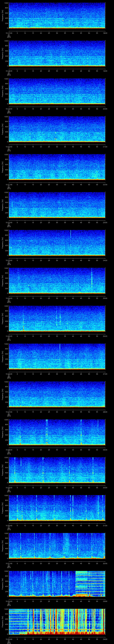Click the '10:23:00' start timestamp label
This screenshot has height=644, width=114.
(9, 260)
